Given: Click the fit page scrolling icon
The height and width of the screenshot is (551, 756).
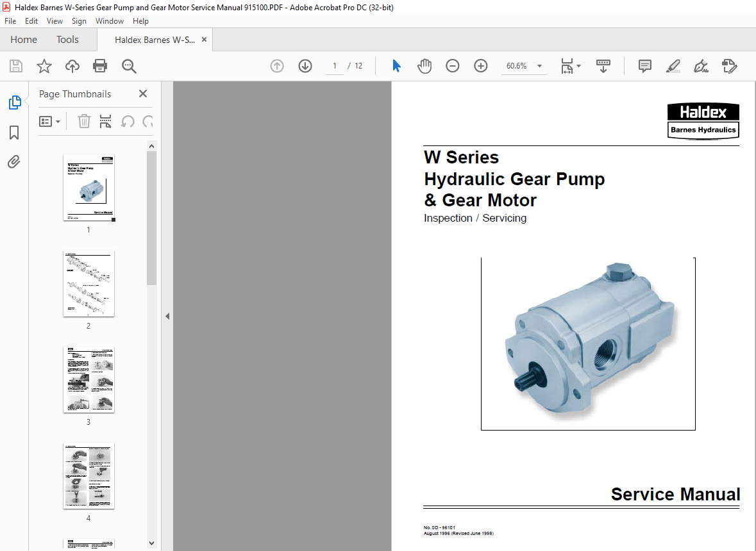Looking at the screenshot, I should pos(567,66).
